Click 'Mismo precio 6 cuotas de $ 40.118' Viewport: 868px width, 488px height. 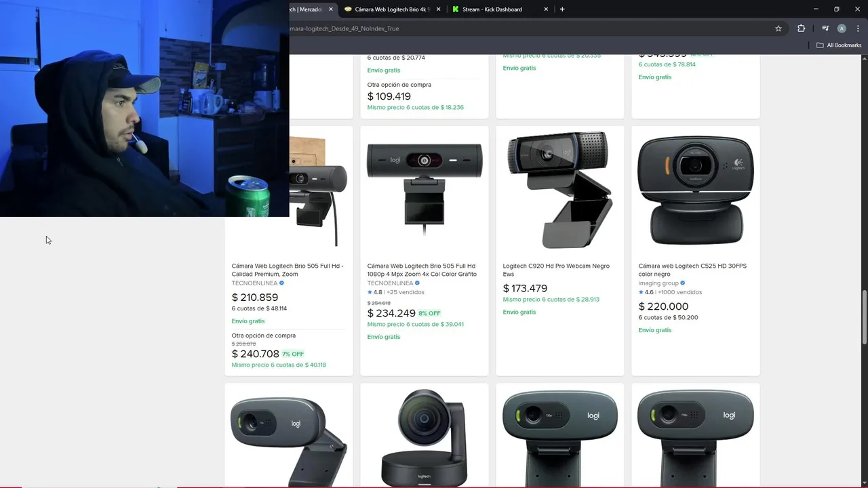tap(279, 365)
